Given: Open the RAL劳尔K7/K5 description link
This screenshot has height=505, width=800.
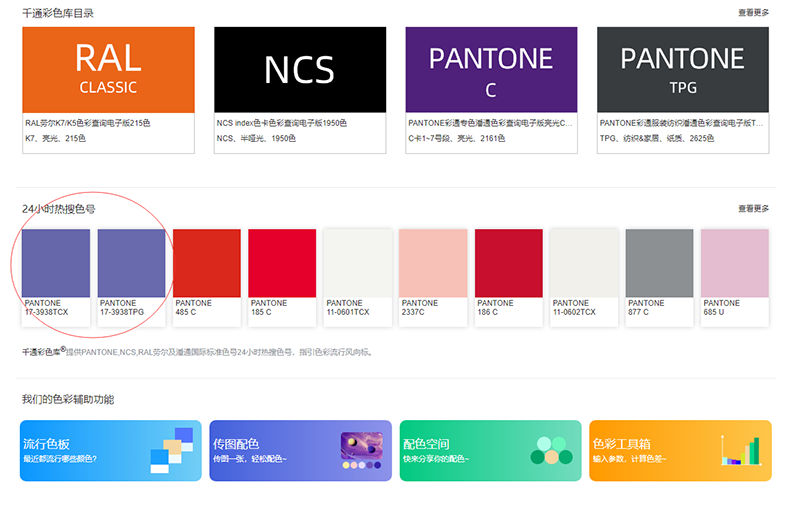Looking at the screenshot, I should 87,123.
